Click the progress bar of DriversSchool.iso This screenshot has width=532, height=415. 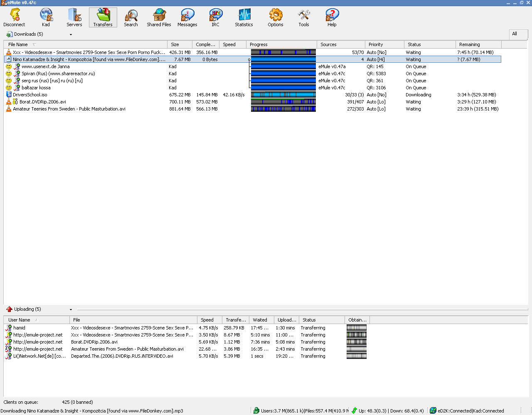(x=283, y=95)
